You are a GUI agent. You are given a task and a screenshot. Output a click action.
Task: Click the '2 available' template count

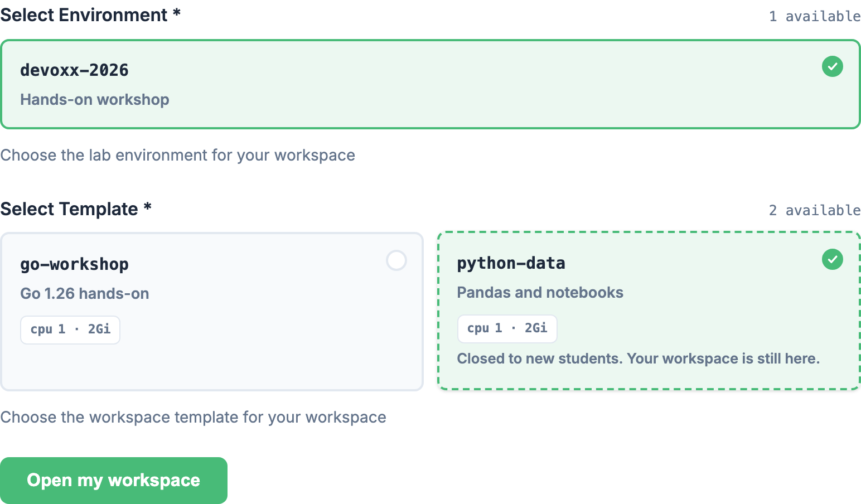click(x=815, y=210)
